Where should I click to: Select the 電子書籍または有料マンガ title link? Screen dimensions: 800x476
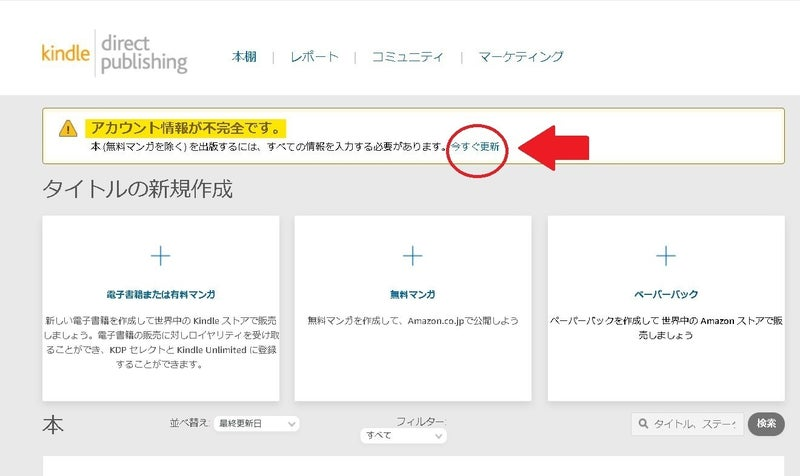click(160, 294)
